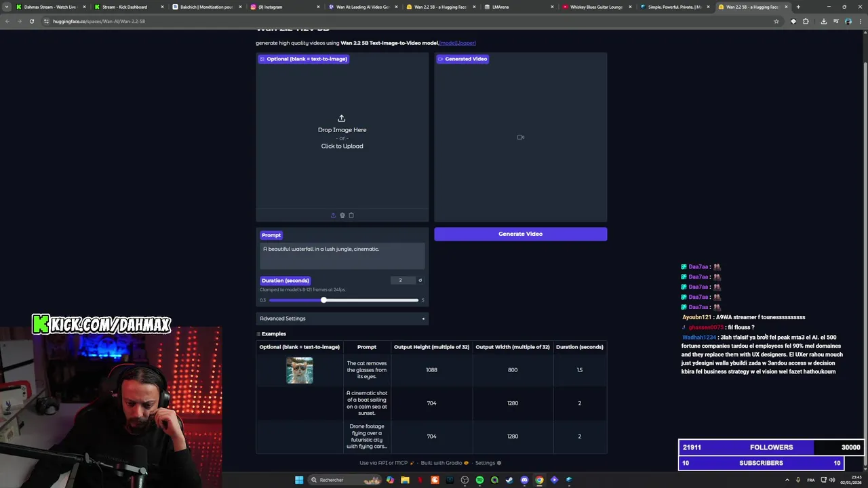Open Spotify from the taskbar

coord(479,480)
